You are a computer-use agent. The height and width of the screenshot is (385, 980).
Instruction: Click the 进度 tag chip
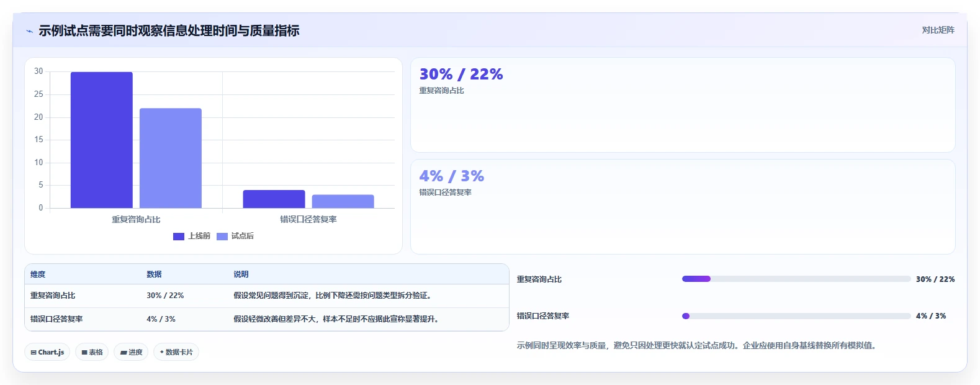tap(131, 352)
